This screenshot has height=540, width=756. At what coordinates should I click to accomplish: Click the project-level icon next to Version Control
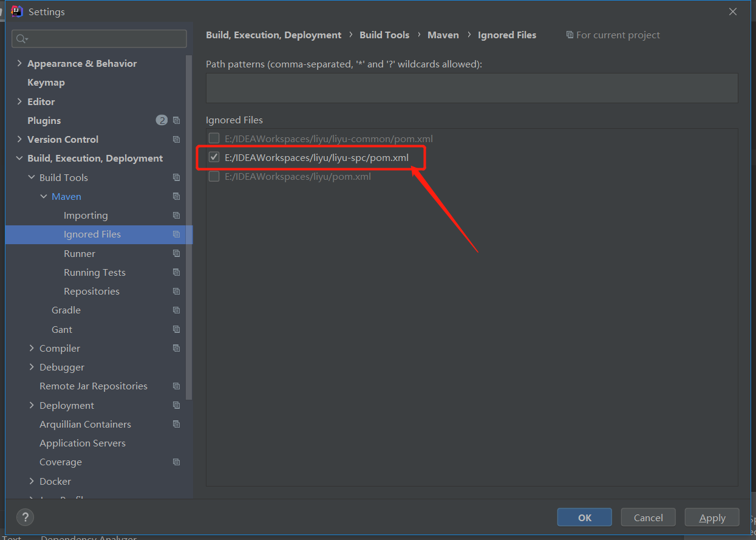pos(176,139)
